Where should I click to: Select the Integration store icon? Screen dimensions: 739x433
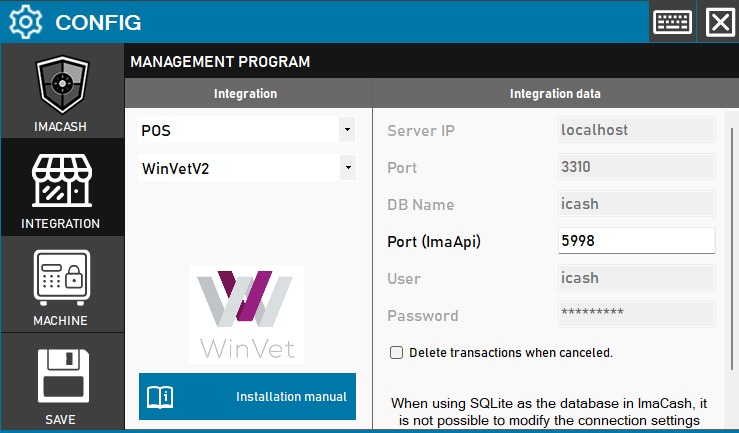coord(62,183)
